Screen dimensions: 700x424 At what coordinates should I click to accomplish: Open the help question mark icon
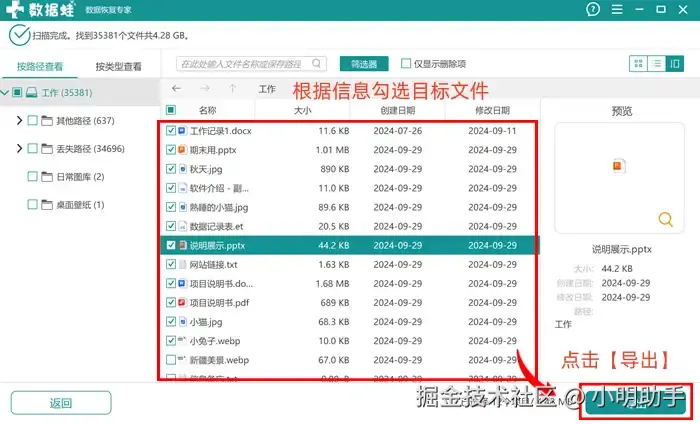click(x=593, y=9)
